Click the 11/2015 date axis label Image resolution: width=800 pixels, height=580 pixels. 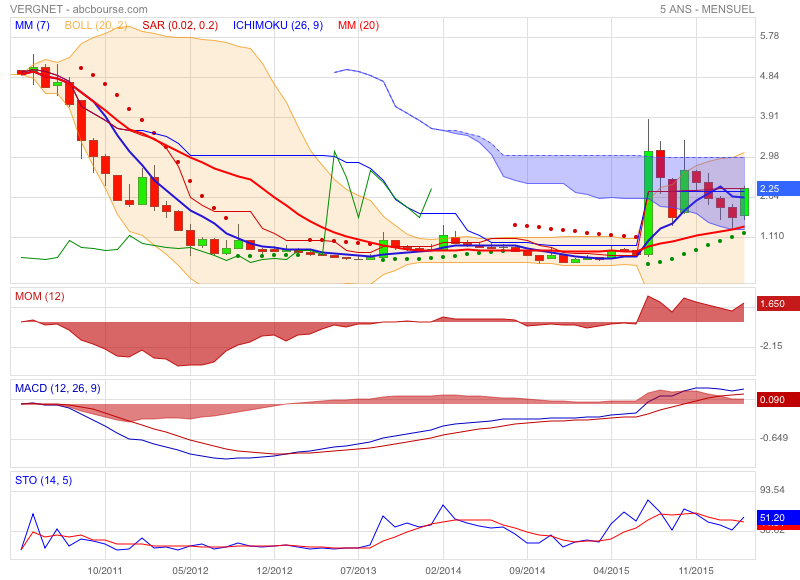696,570
